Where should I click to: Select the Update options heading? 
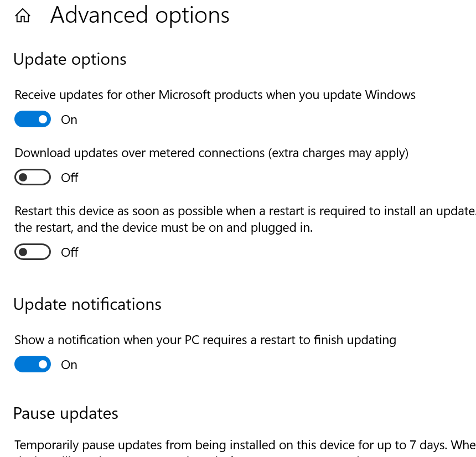[x=70, y=59]
